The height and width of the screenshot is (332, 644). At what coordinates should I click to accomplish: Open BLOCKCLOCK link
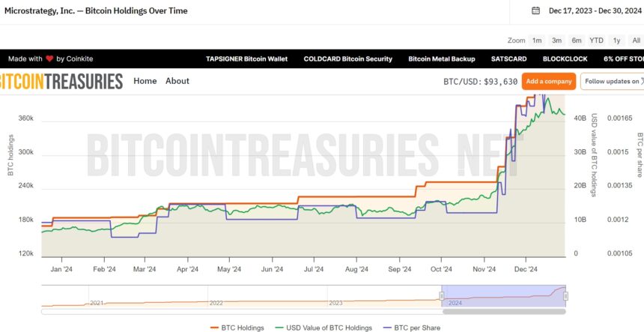point(565,58)
